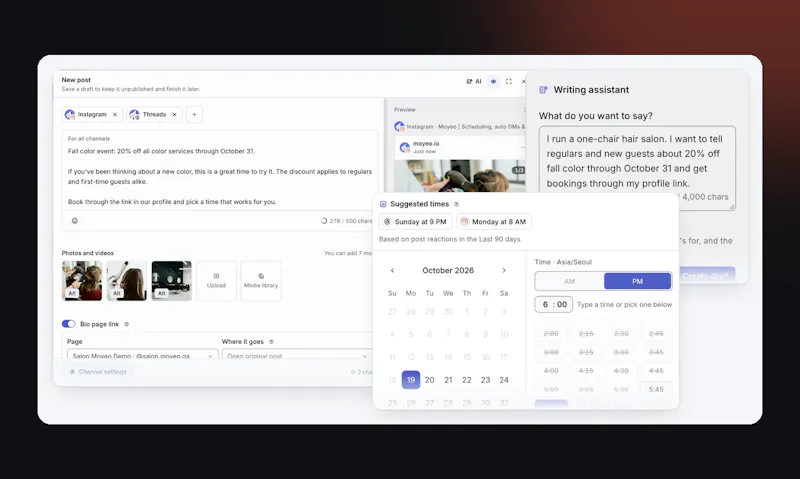
Task: Open the Page dropdown Salon Moyeo Demo
Action: [142, 355]
